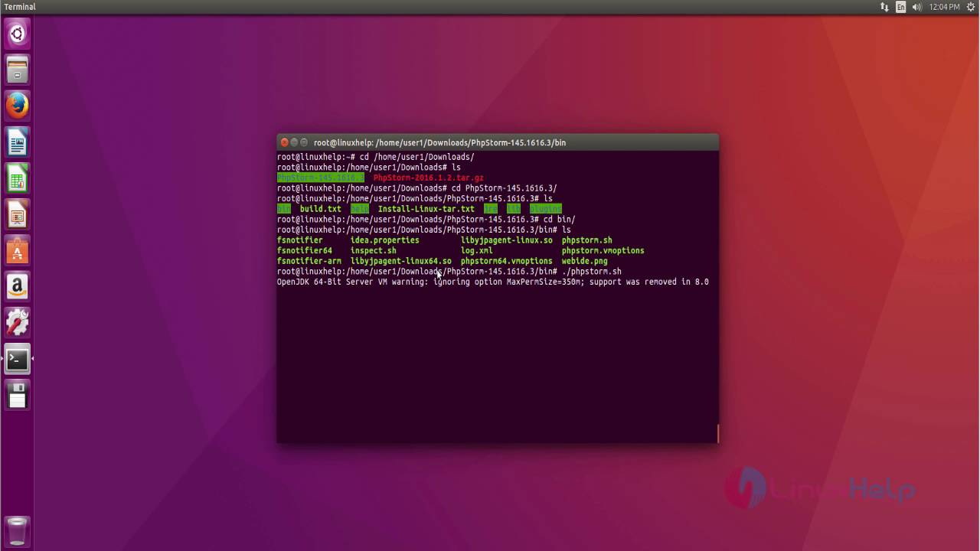
Task: Open the En keyboard layout indicator
Action: 901,7
